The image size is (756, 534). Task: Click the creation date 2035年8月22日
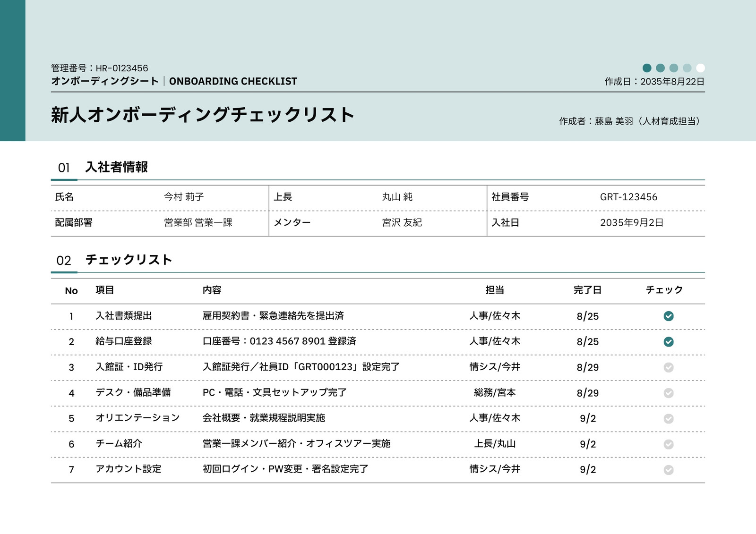pyautogui.click(x=672, y=81)
